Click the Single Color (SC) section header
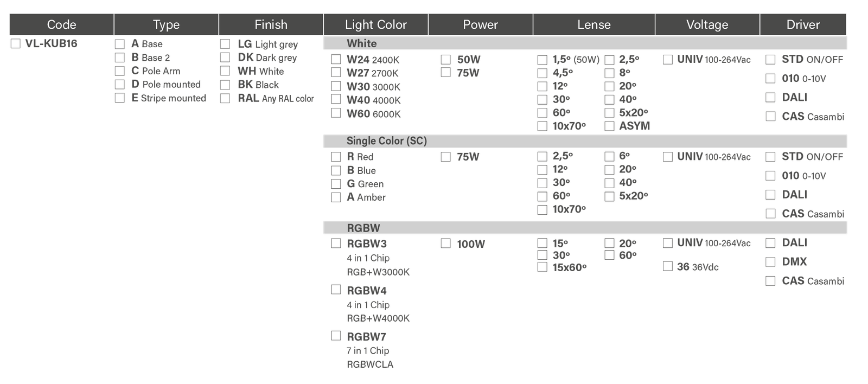 386,141
